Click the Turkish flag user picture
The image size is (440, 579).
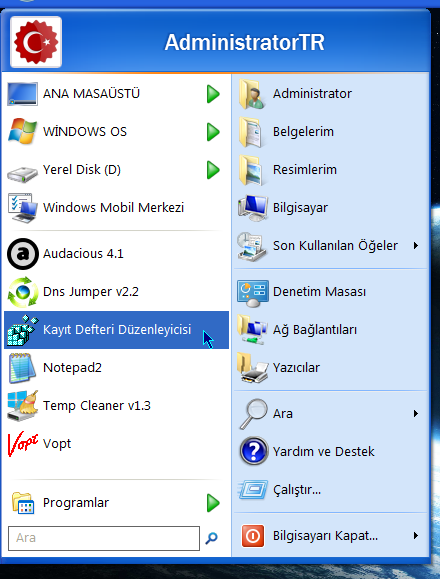pos(36,42)
